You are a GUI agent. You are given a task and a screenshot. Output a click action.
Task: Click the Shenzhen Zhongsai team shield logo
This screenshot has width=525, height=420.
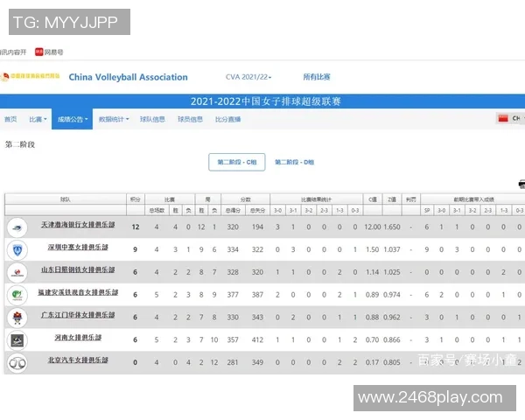tap(17, 249)
